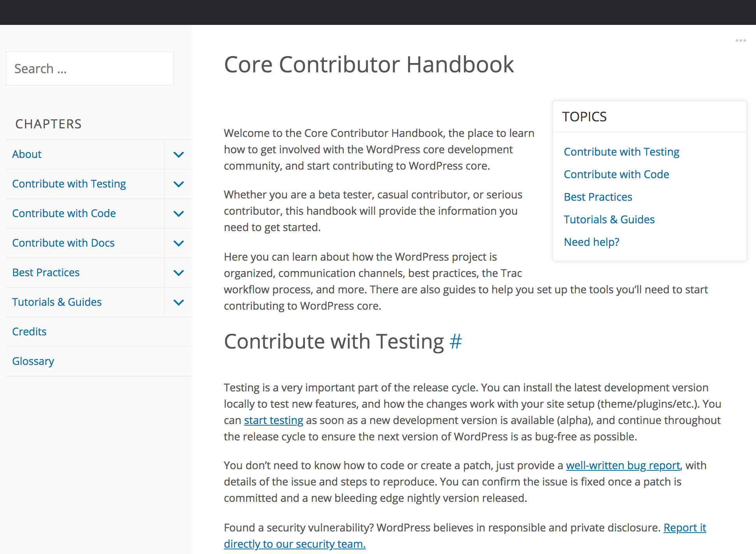Image resolution: width=756 pixels, height=554 pixels.
Task: Select Best Practices in Topics box
Action: pos(598,197)
